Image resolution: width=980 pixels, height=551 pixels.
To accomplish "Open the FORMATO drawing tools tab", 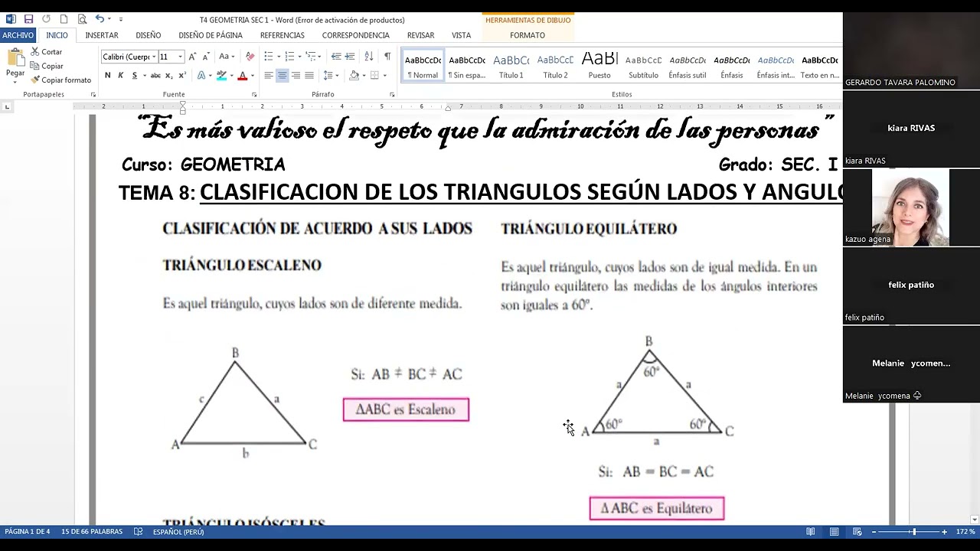I will point(528,35).
